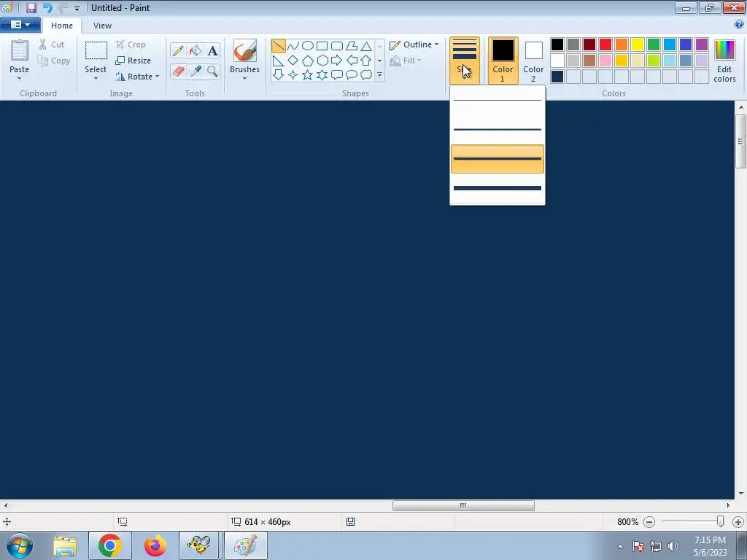Viewport: 747px width, 560px height.
Task: Click the Resize button
Action: (x=133, y=61)
